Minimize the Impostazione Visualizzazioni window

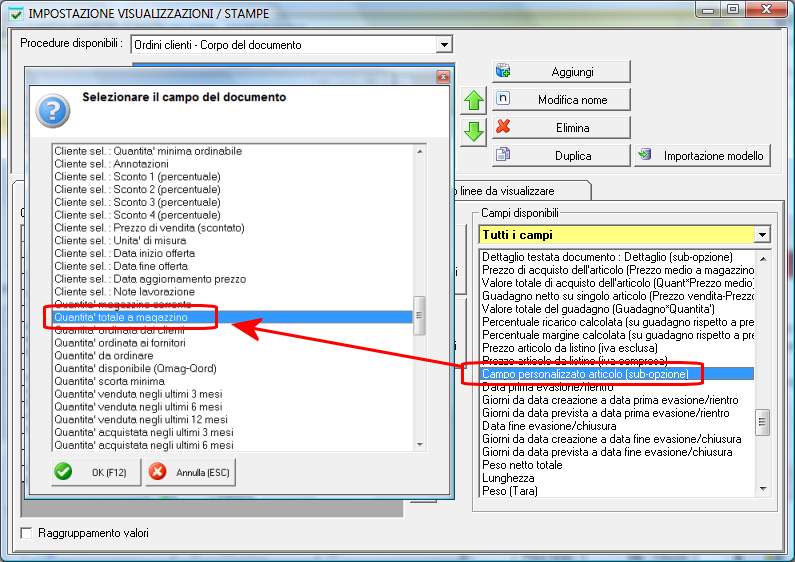[x=709, y=10]
